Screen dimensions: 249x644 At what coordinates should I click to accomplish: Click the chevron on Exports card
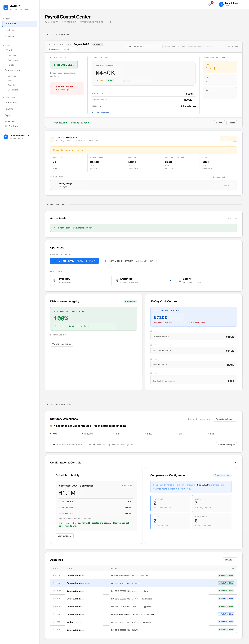[x=233, y=281]
